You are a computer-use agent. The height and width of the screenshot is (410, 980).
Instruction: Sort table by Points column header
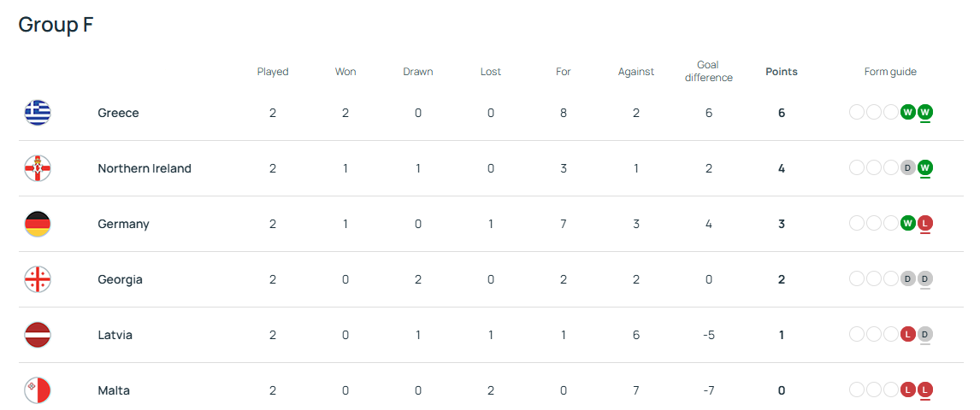[x=781, y=72]
